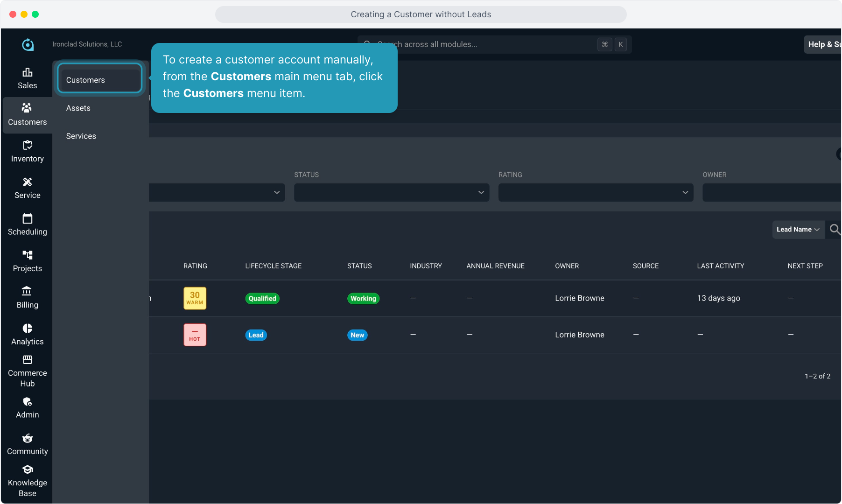Viewport: 842px width, 504px height.
Task: Click the Lead lifecycle stage tag
Action: pos(256,335)
